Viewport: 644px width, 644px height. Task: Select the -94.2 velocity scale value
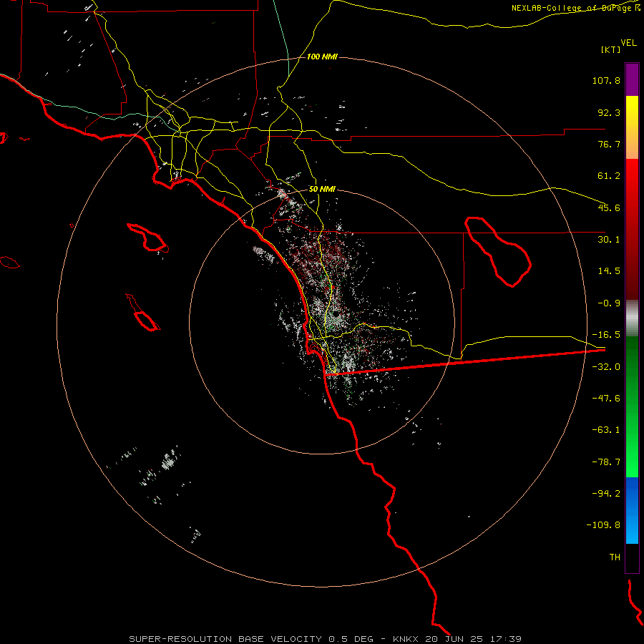606,494
